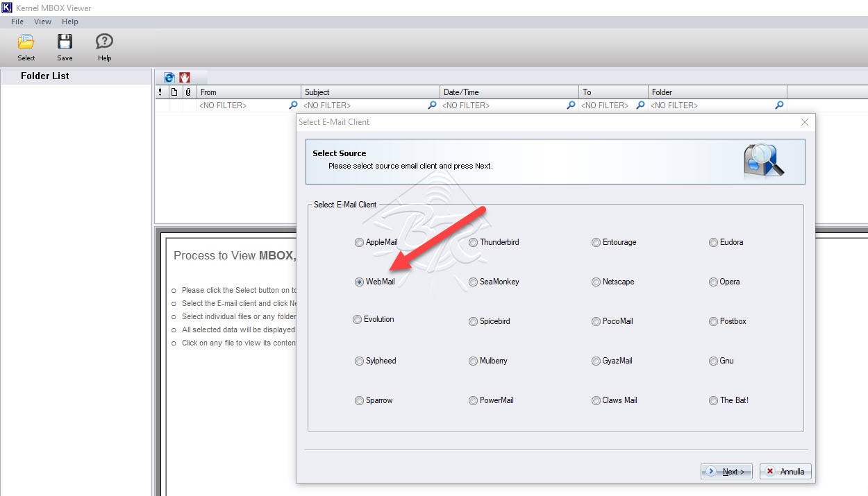
Task: Select GyazMail as source client
Action: [x=596, y=361]
